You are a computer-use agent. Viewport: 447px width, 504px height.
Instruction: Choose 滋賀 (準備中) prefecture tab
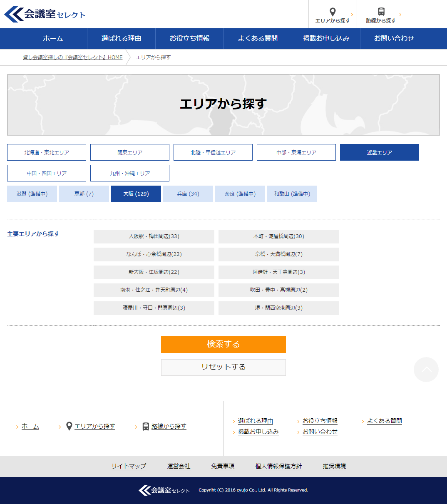[32, 194]
